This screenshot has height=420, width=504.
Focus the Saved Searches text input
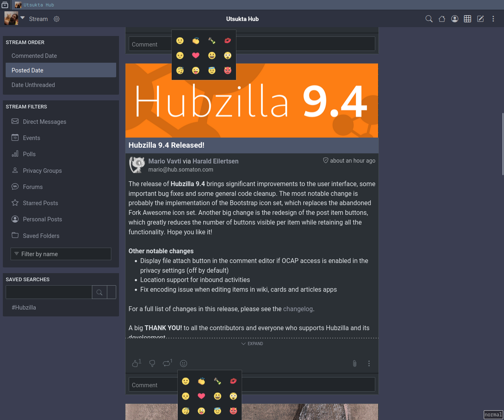[x=49, y=292]
